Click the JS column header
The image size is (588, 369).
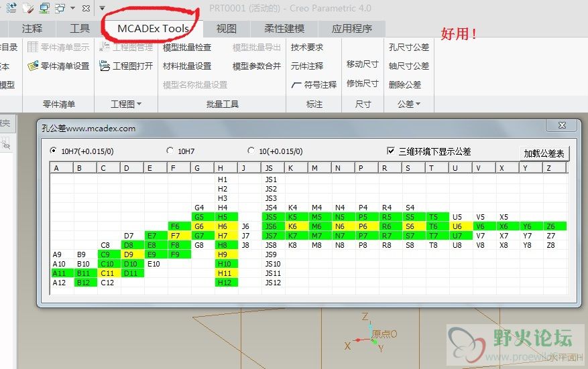[x=273, y=168]
